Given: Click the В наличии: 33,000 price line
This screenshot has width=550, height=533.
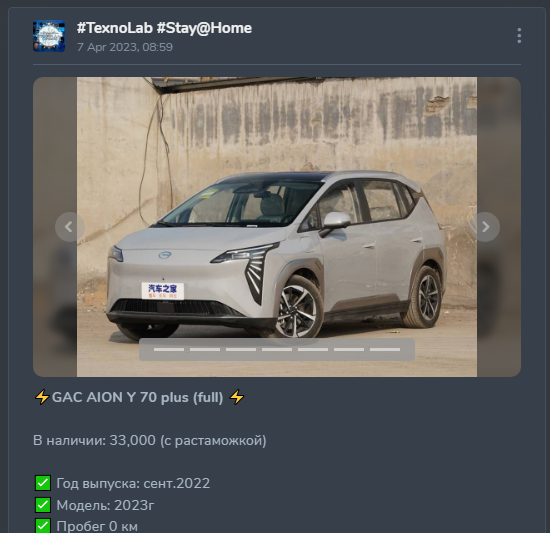Looking at the screenshot, I should coord(150,440).
